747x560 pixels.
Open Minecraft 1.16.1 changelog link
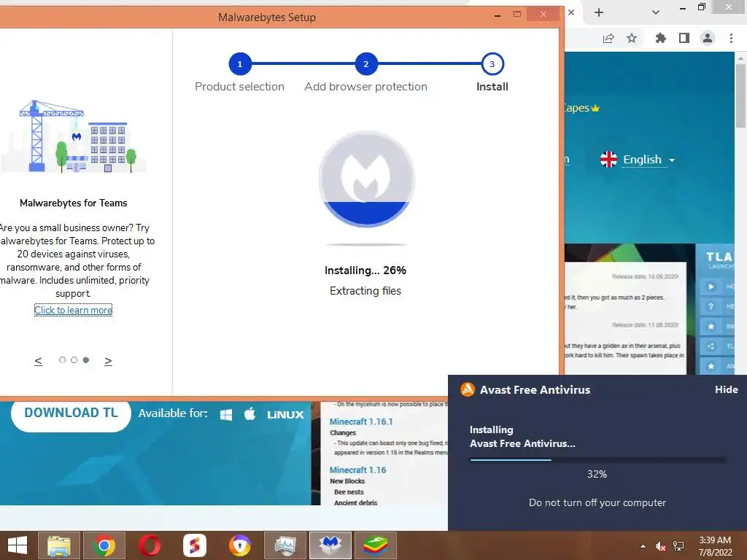click(361, 421)
